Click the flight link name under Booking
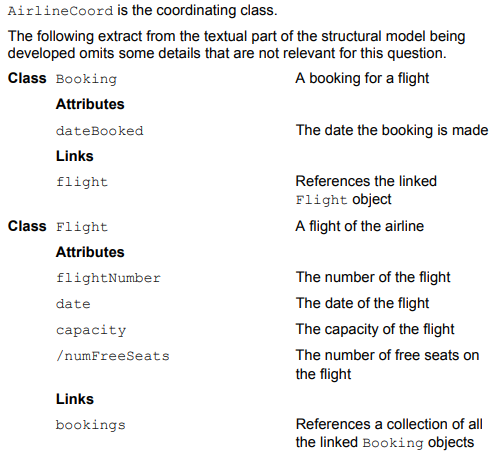495x454 pixels. (82, 183)
